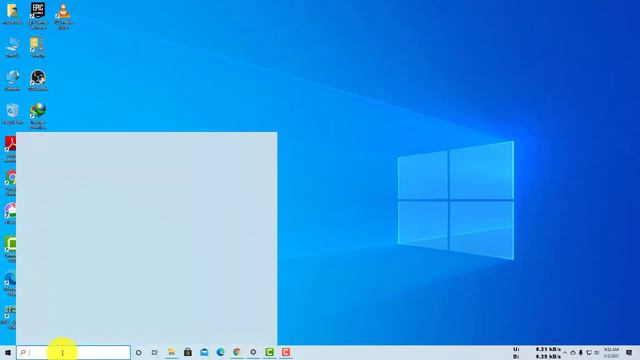Select Internet Download Manager desktop shortcut
Image resolution: width=640 pixels, height=360 pixels.
[x=38, y=116]
